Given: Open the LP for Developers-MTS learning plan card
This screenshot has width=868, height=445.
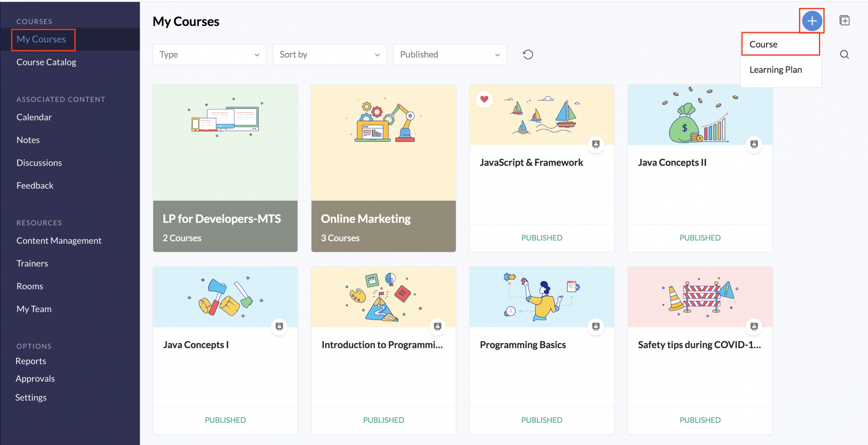Looking at the screenshot, I should 225,168.
